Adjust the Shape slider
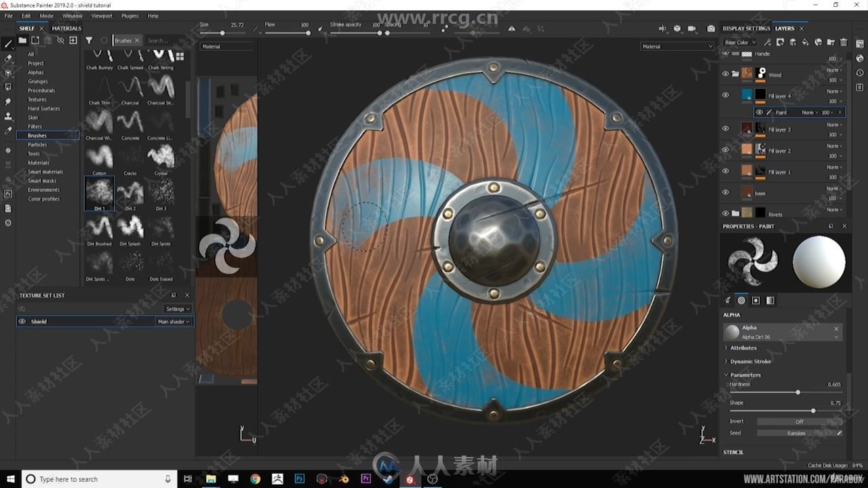This screenshot has height=488, width=868. 785,411
